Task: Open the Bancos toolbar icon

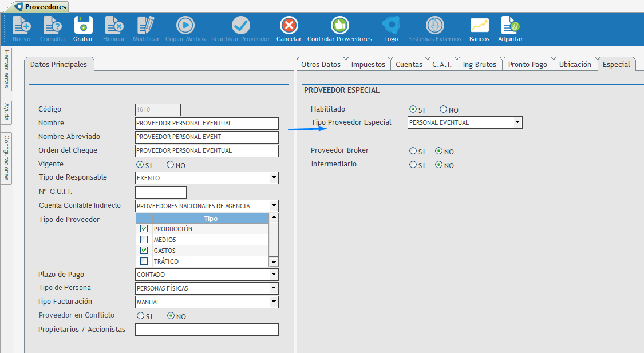Action: tap(479, 26)
